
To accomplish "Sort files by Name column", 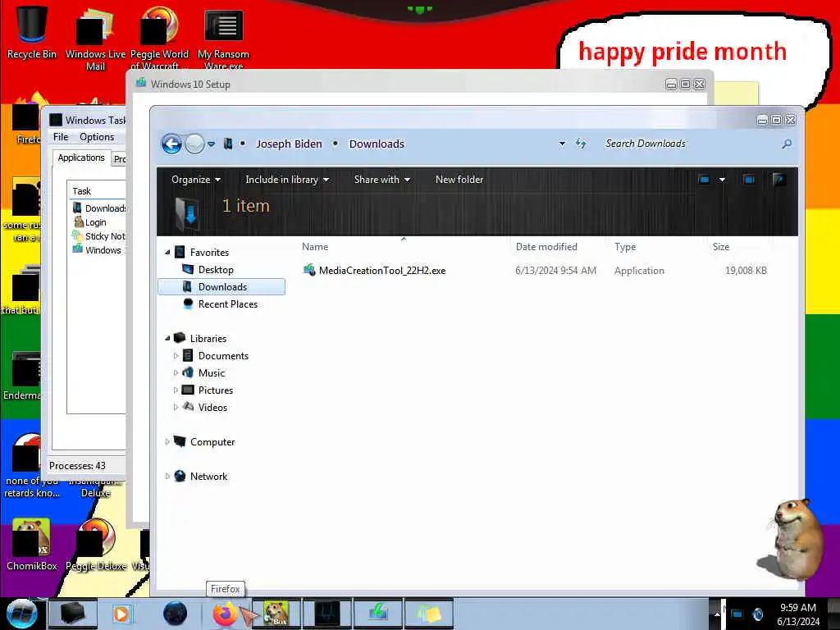I will pyautogui.click(x=315, y=246).
